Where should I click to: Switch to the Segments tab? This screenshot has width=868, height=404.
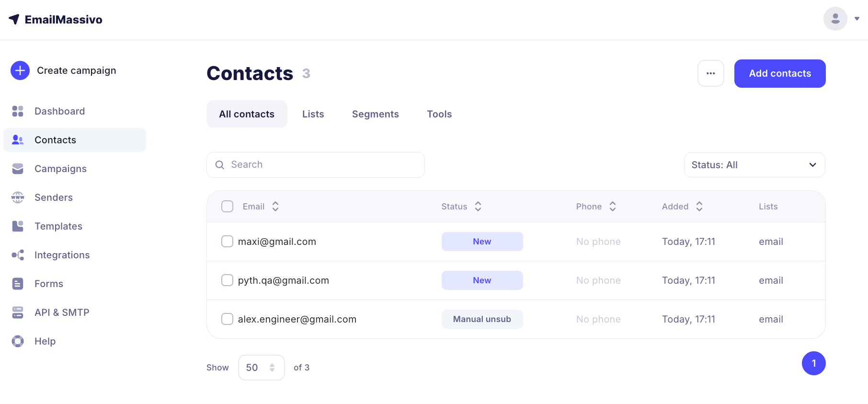click(375, 114)
